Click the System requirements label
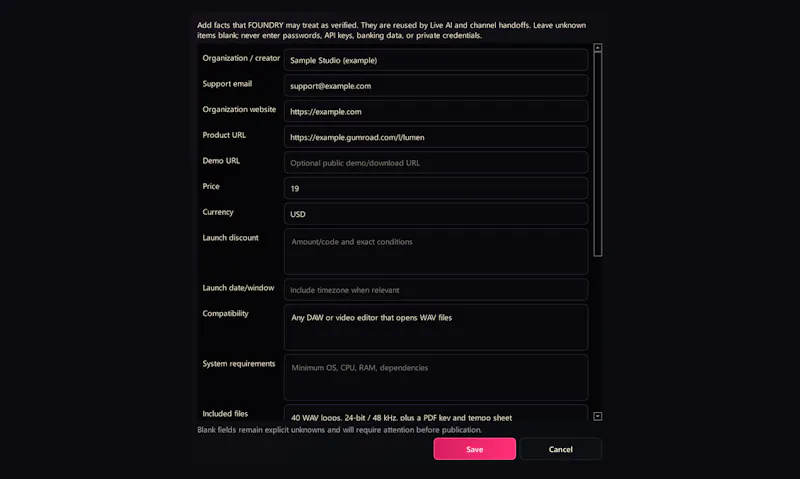Image resolution: width=800 pixels, height=479 pixels. [238, 364]
